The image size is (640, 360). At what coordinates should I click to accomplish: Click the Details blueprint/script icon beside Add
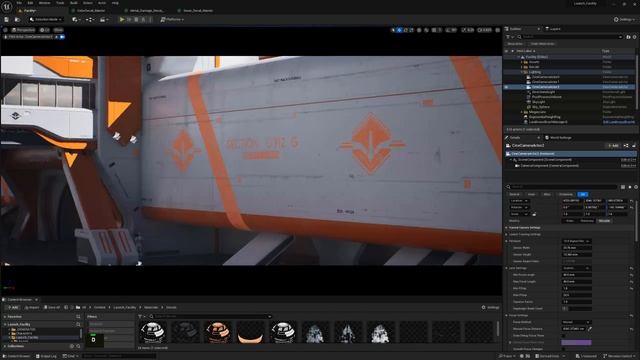pos(626,146)
